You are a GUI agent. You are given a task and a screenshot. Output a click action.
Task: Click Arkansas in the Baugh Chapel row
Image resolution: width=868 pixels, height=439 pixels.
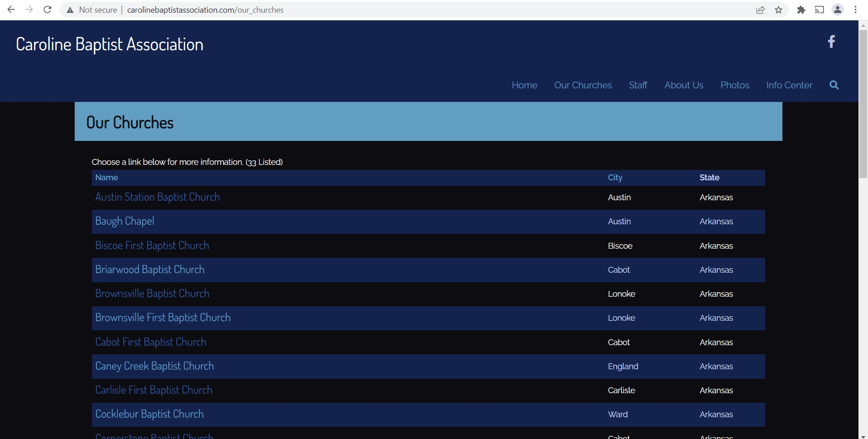tap(716, 222)
